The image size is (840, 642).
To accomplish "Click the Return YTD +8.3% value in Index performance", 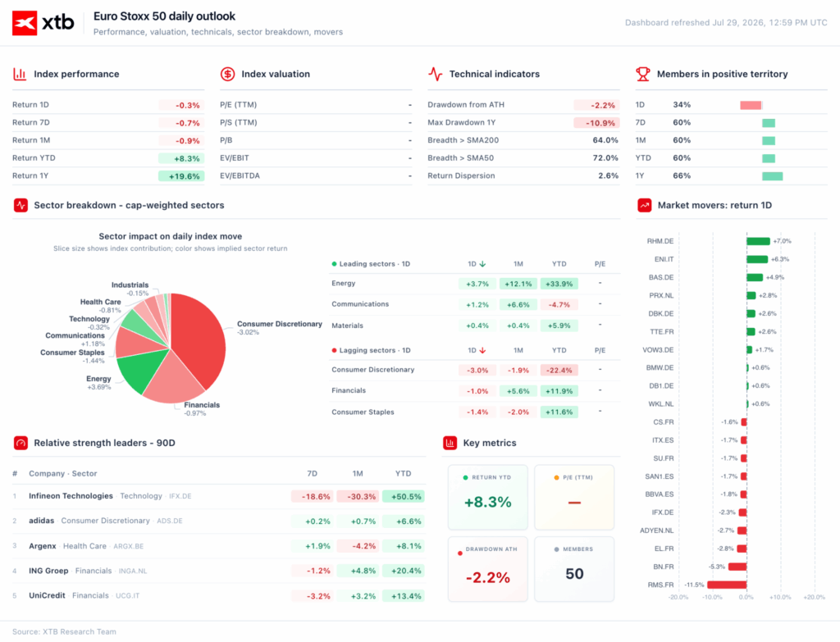I will [x=181, y=158].
